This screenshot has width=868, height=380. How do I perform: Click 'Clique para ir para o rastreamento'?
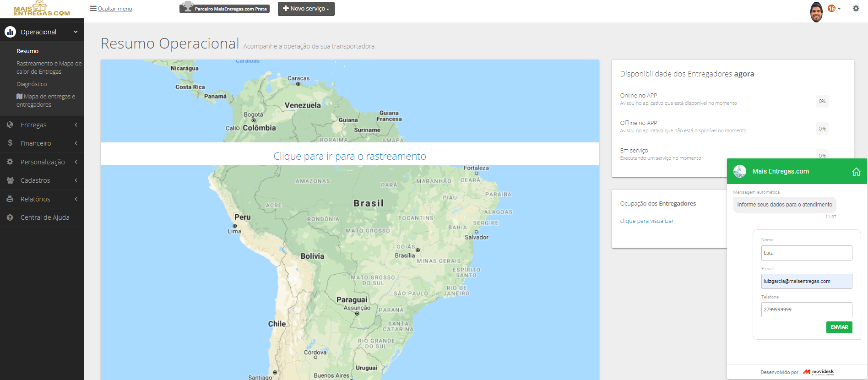(350, 156)
